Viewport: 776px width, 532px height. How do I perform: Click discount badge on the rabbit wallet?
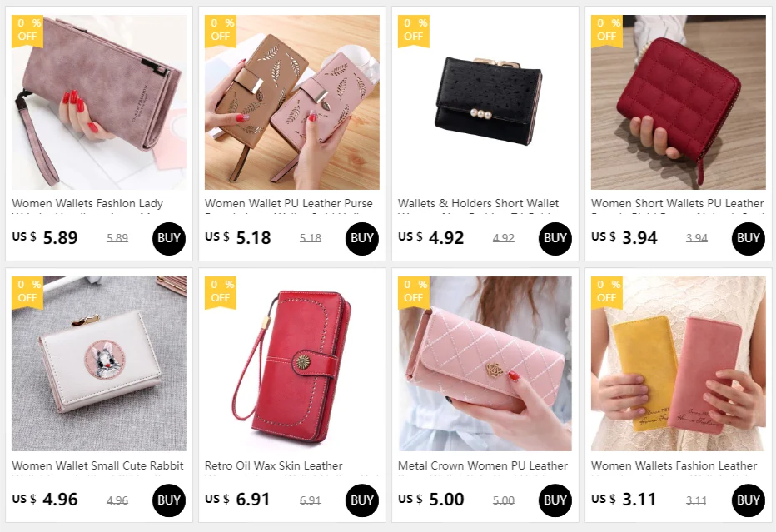point(27,292)
